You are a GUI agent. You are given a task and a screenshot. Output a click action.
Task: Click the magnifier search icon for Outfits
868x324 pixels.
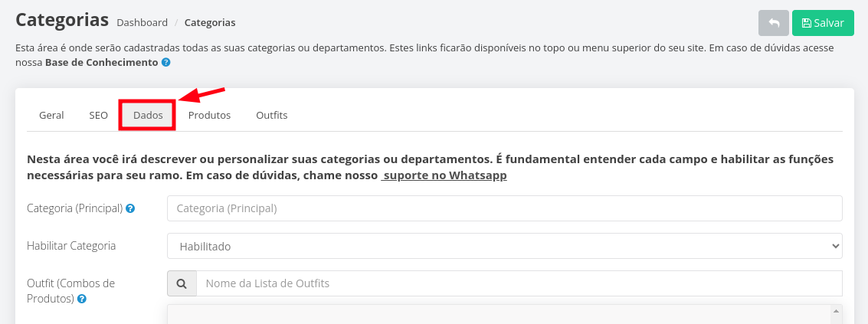182,283
